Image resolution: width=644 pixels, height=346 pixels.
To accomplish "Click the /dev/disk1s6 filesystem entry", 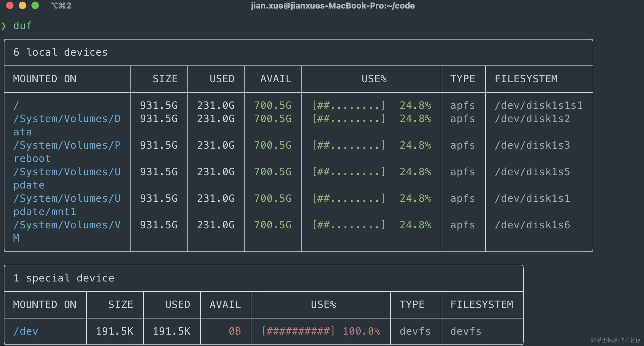I will pyautogui.click(x=532, y=225).
